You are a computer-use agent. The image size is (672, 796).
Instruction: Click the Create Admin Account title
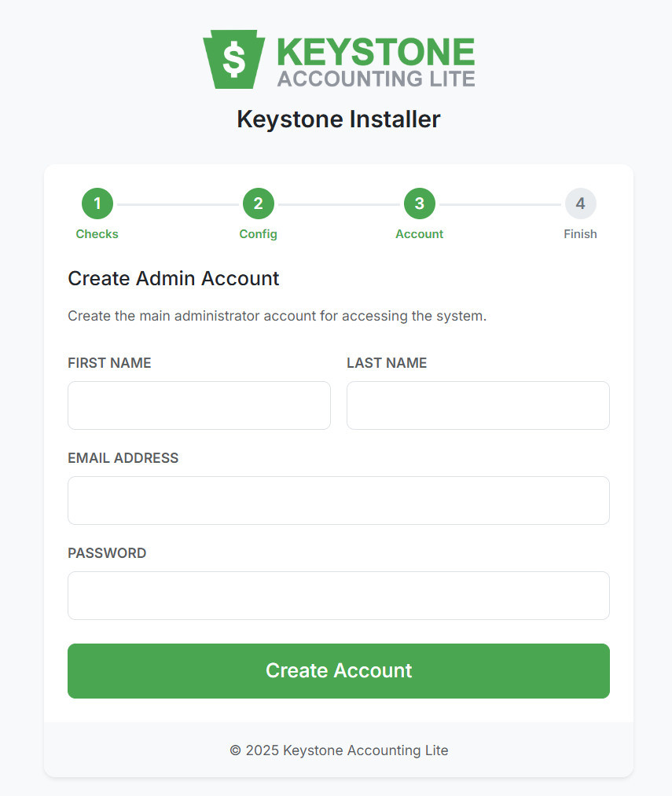pyautogui.click(x=174, y=278)
